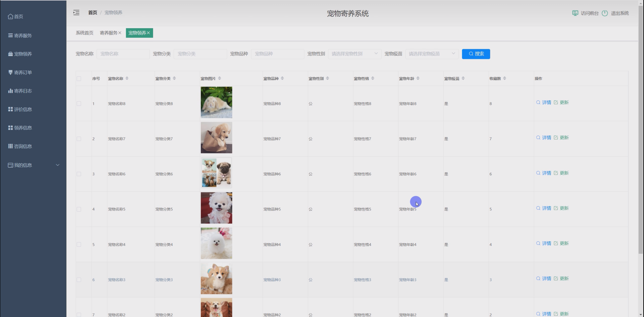Sort by 收藏数 column arrows
The image size is (644, 317).
505,78
